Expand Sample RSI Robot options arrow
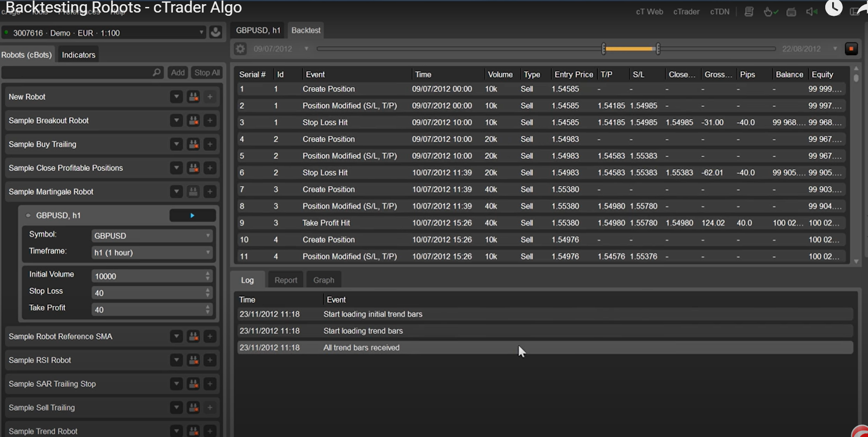This screenshot has width=868, height=437. pos(176,360)
